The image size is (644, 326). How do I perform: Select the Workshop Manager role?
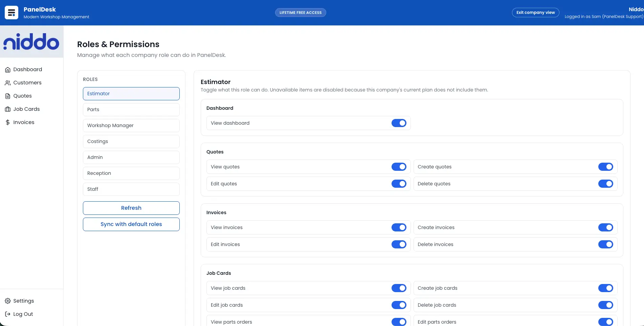click(x=131, y=125)
